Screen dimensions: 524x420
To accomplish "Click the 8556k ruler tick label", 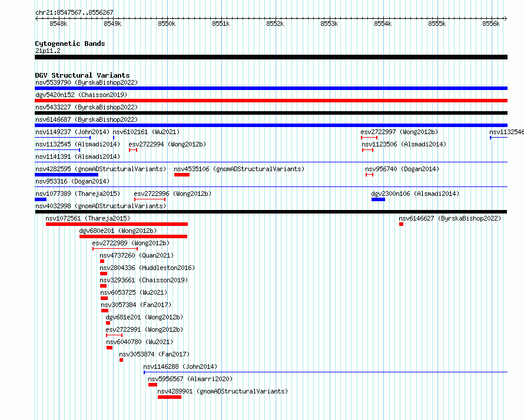I will (x=491, y=24).
